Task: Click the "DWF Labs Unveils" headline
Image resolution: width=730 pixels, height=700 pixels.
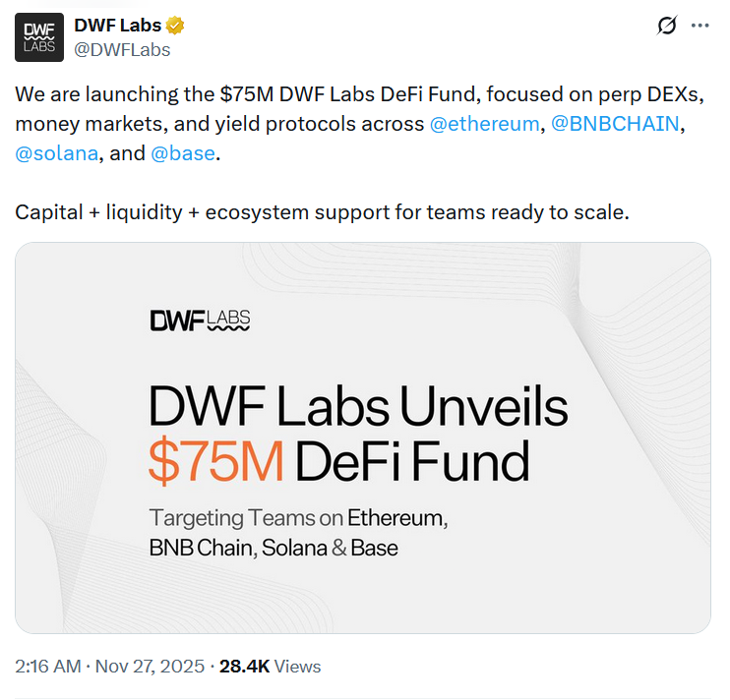Action: pyautogui.click(x=357, y=405)
